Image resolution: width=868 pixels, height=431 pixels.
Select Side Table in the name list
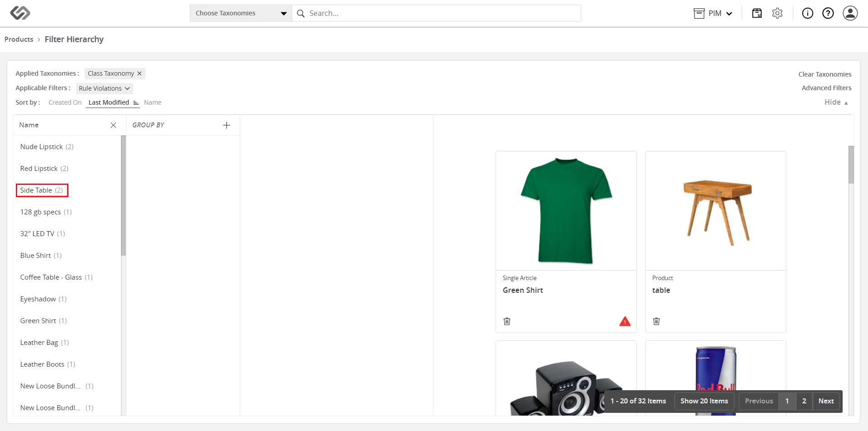tap(42, 190)
